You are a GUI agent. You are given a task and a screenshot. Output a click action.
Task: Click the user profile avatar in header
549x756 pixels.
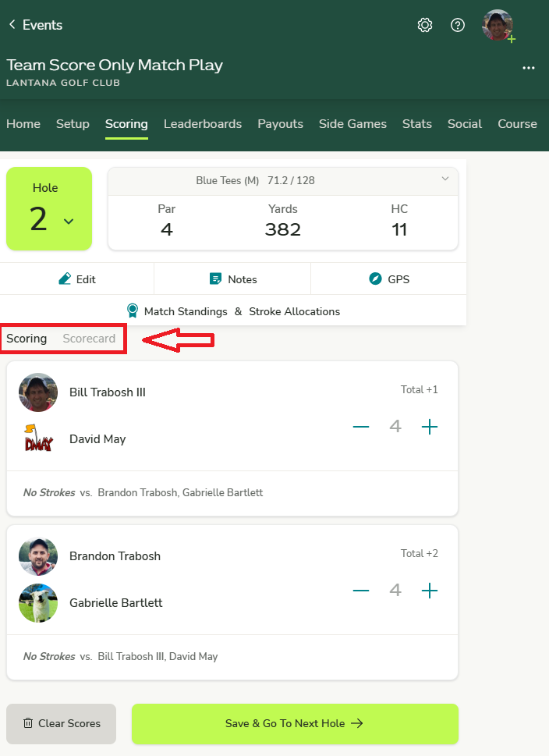[498, 25]
